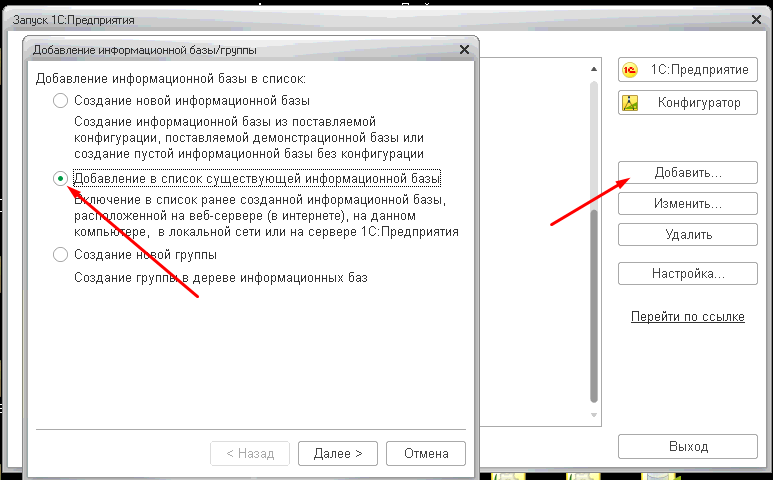Click scroll-up arrow of infobase list

594,69
